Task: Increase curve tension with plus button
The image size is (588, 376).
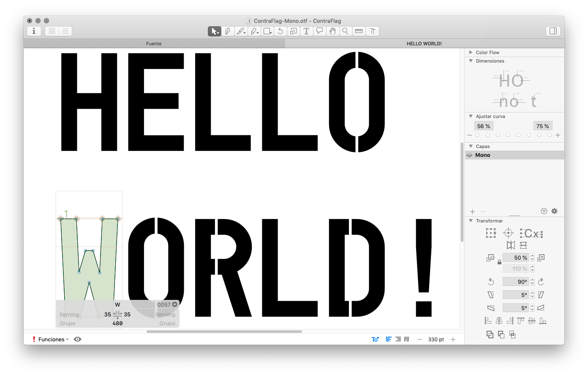Action: pos(558,135)
